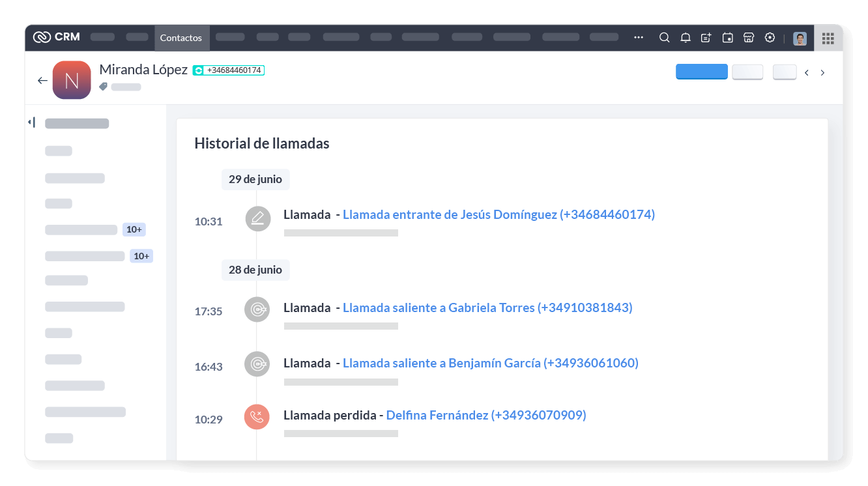
Task: Open the compose note icon in the top bar
Action: click(x=706, y=38)
